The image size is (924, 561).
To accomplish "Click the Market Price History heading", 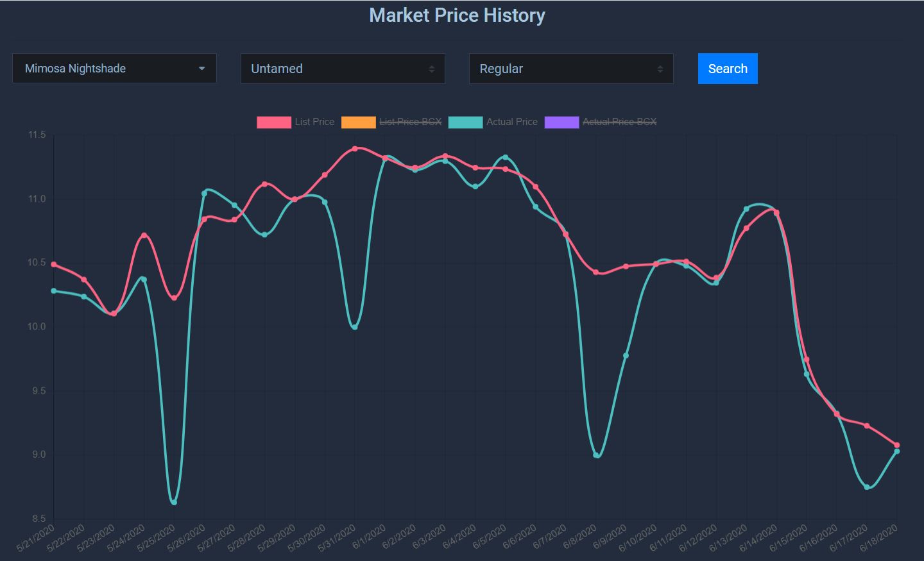I will 458,15.
